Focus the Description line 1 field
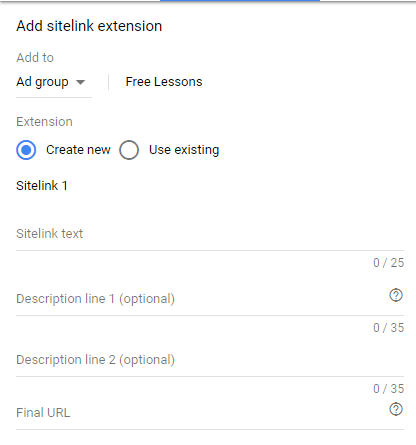This screenshot has height=445, width=416. click(200, 299)
